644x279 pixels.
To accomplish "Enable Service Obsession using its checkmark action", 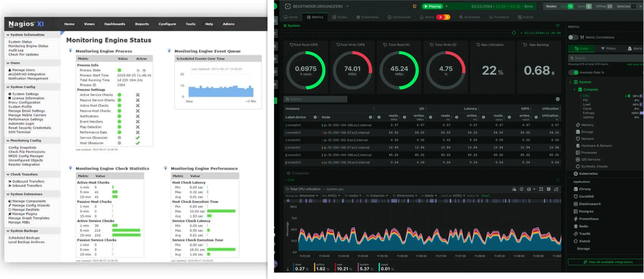I will tap(138, 138).
